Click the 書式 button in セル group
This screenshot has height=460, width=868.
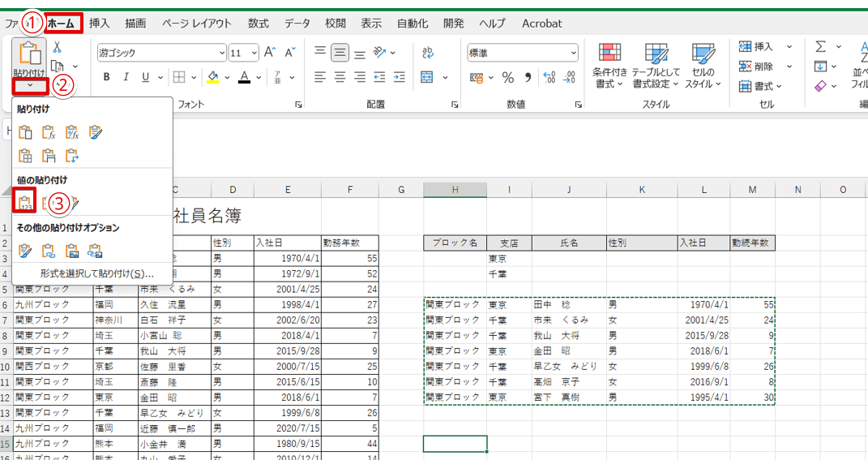(760, 86)
